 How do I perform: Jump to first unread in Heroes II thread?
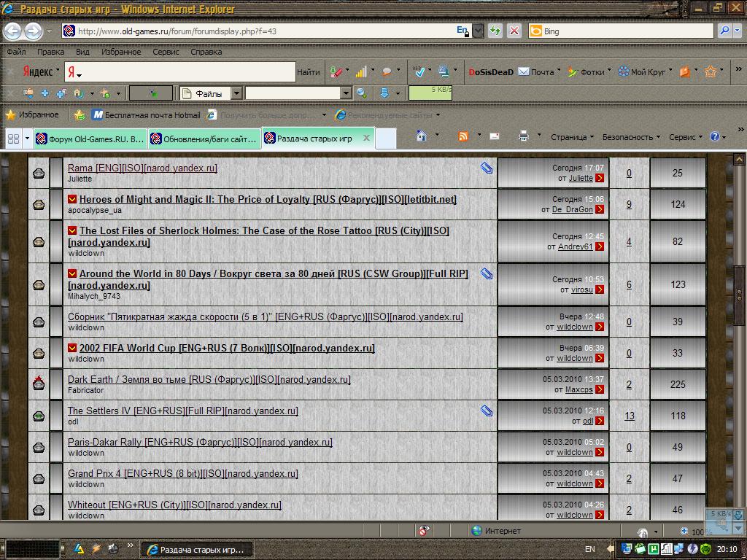[x=72, y=199]
